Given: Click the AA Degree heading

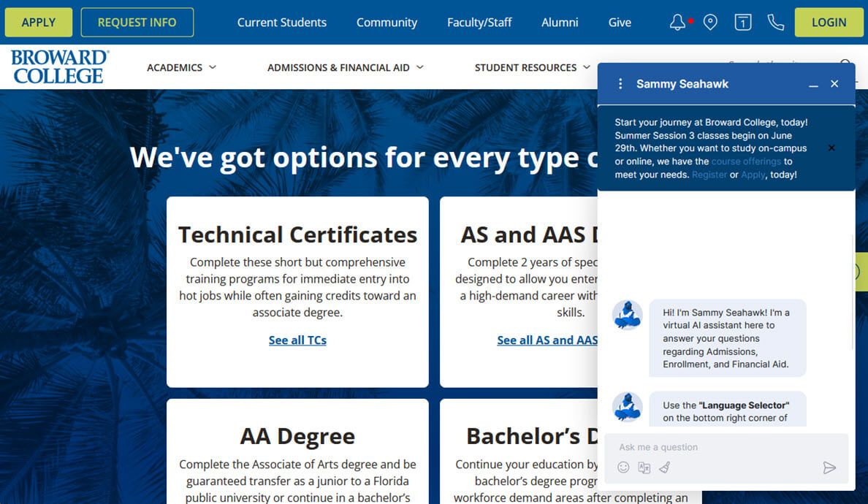Looking at the screenshot, I should [x=297, y=436].
